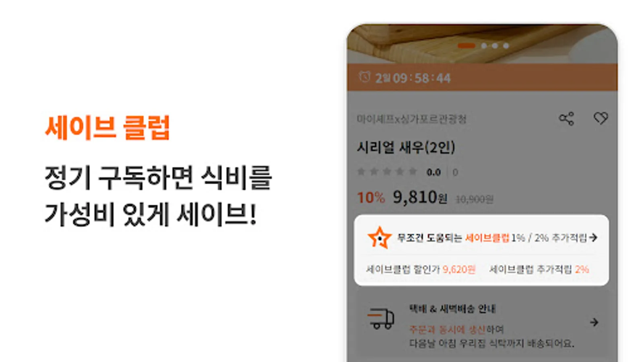This screenshot has height=362, width=644.
Task: Click product title 시리얼 새우(2인)
Action: coord(406,147)
